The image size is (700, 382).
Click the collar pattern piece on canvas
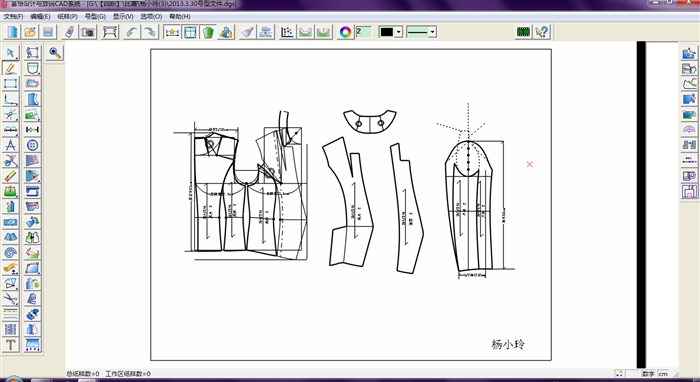pos(370,121)
